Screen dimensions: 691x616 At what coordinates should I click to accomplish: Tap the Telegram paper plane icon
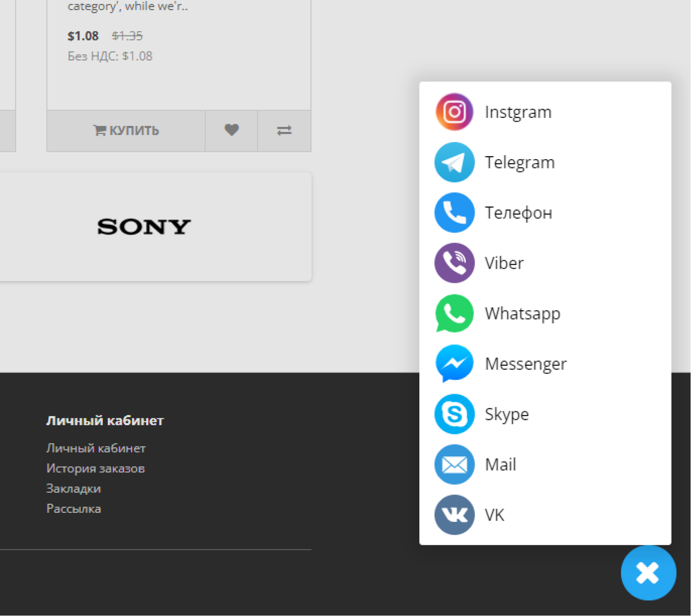click(x=454, y=162)
